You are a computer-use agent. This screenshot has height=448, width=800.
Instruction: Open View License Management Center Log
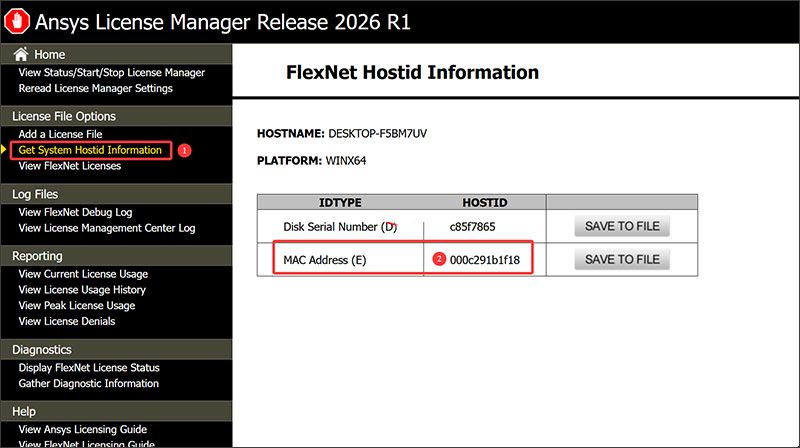pos(107,228)
